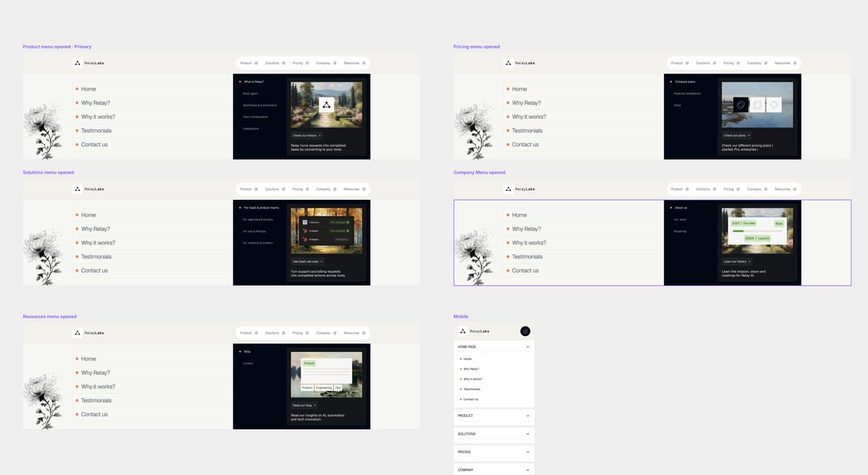868x475 pixels.
Task: Select 'Pricing menu opened' frame label
Action: pyautogui.click(x=476, y=47)
